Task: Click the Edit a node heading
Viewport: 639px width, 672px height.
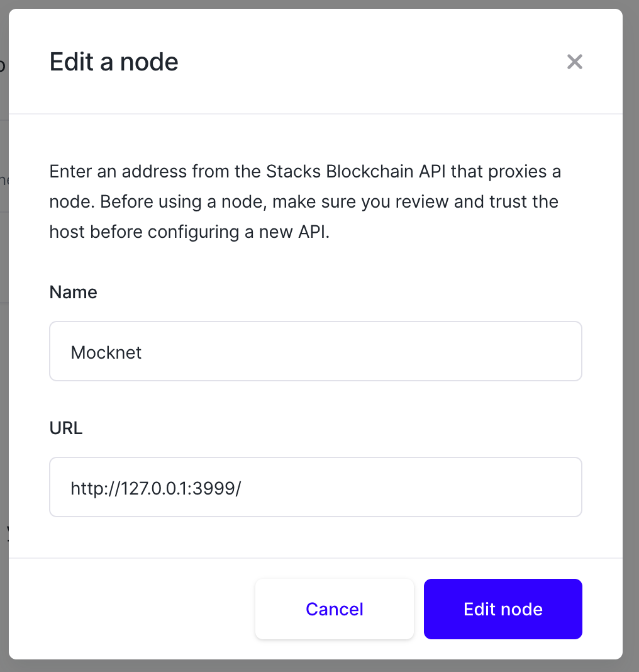Action: 113,62
